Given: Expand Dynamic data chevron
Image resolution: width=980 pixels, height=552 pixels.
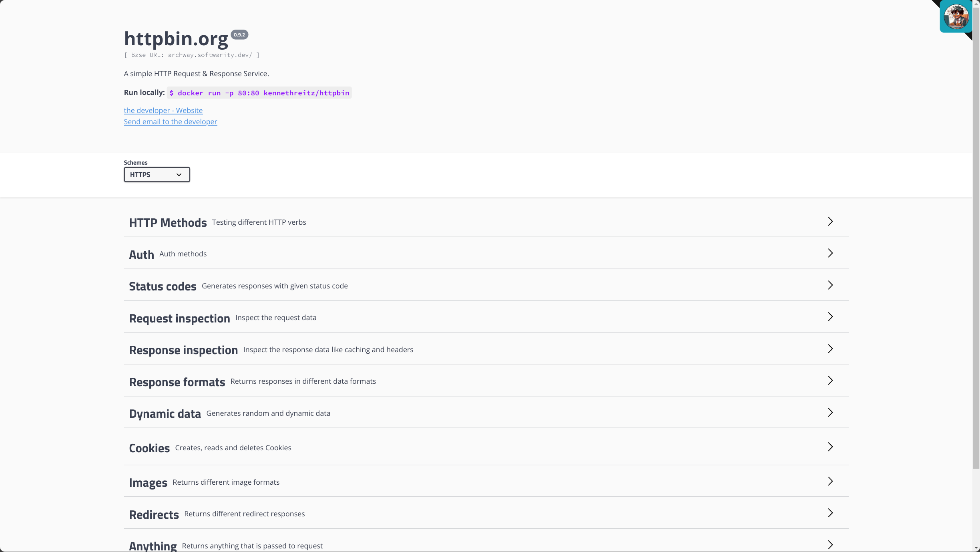Looking at the screenshot, I should (830, 413).
